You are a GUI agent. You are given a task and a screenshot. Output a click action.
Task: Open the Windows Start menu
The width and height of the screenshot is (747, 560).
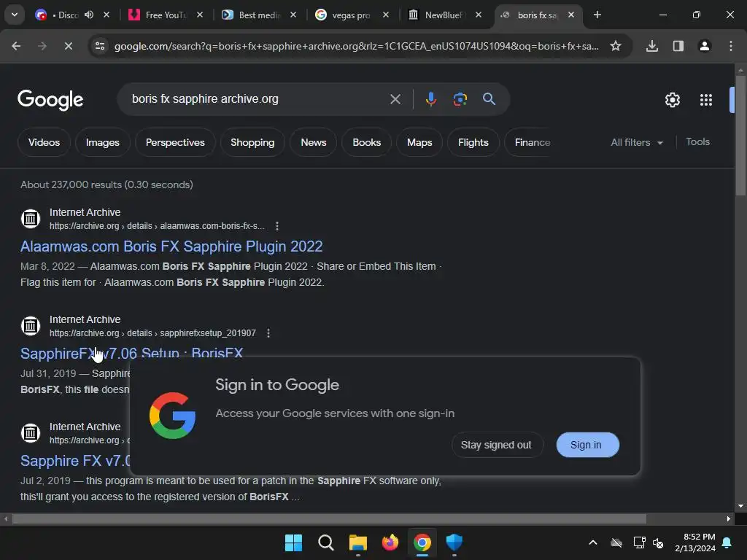293,542
